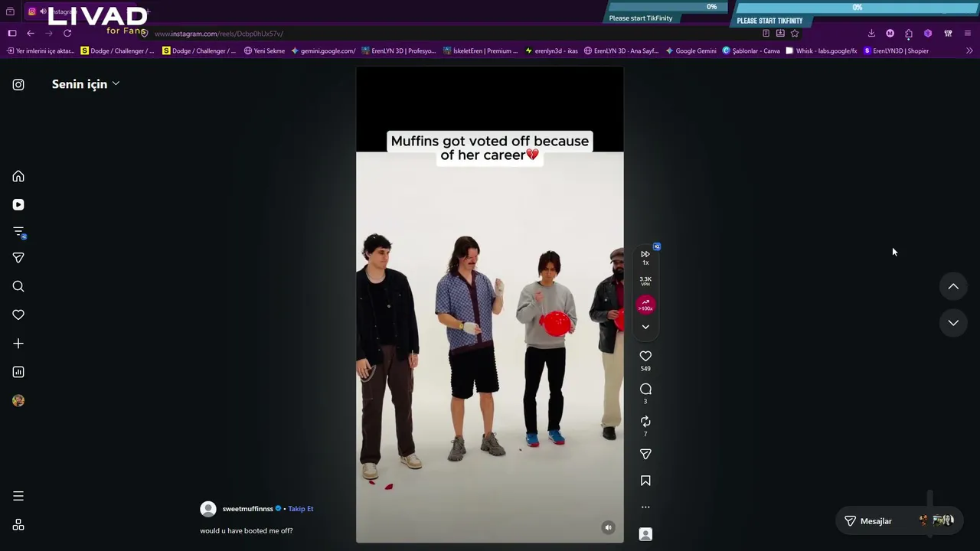The width and height of the screenshot is (980, 551).
Task: Toggle the browser sidebar panel icon
Action: pos(12,34)
